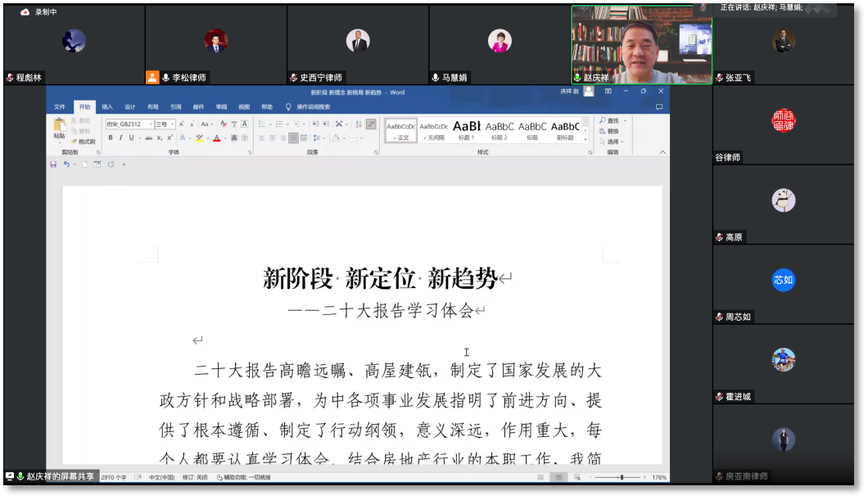Click the Find (查找) magnifier
Screen dimensions: 868x500
click(609, 121)
